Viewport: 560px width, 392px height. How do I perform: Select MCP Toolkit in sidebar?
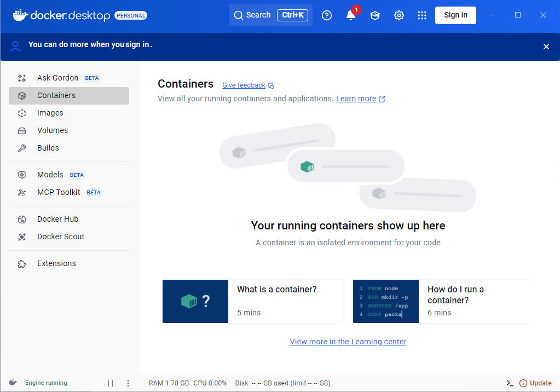[x=59, y=192]
